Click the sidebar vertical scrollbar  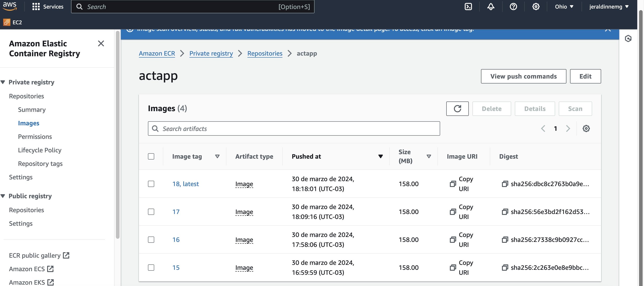tap(117, 135)
